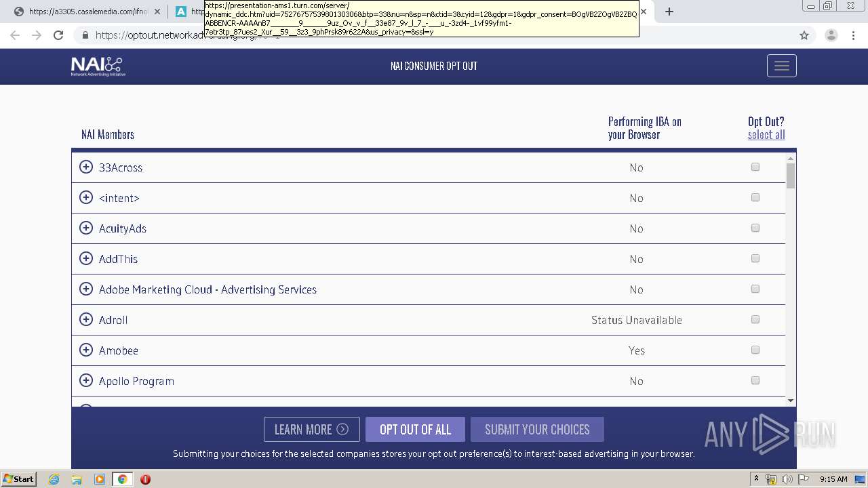The height and width of the screenshot is (488, 868).
Task: Tick the AddThis opt out checkbox
Action: pos(755,258)
